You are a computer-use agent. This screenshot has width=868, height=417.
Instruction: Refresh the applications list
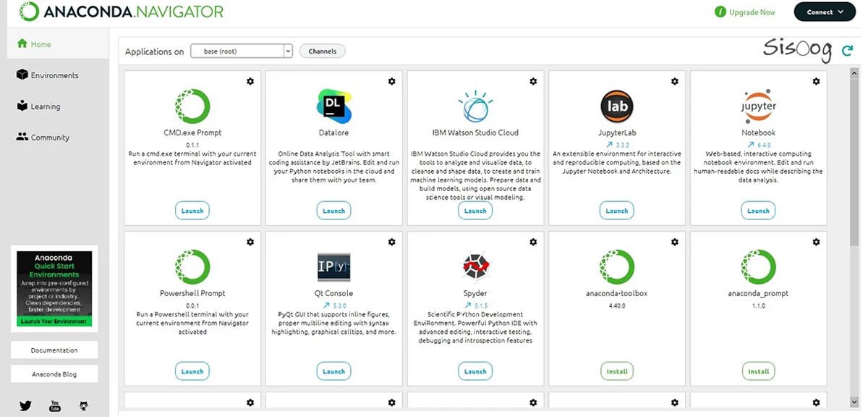click(x=847, y=51)
